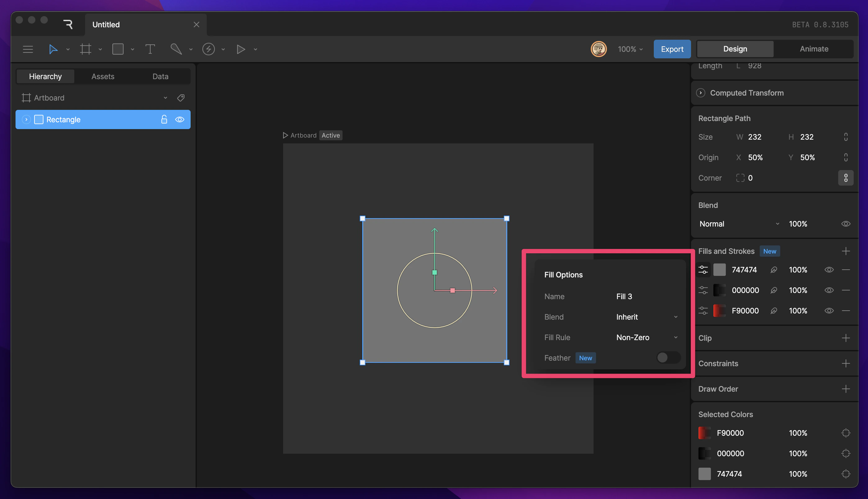Hide the Rectangle layer in hierarchy

pos(180,119)
